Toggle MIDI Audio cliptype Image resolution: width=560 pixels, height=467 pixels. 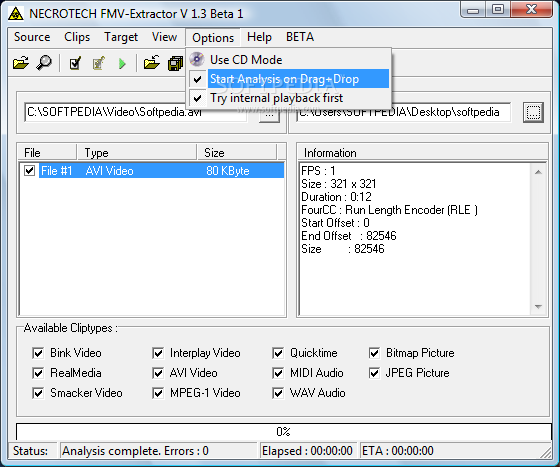click(x=278, y=373)
